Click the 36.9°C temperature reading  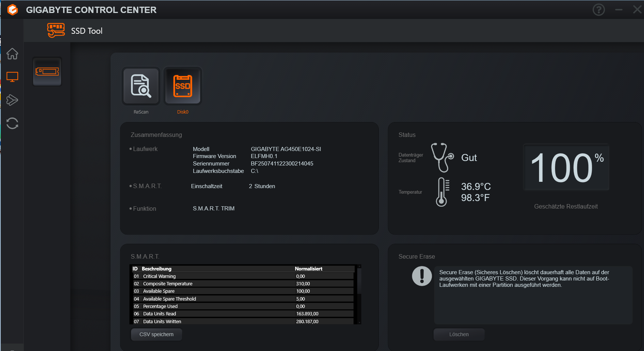476,186
